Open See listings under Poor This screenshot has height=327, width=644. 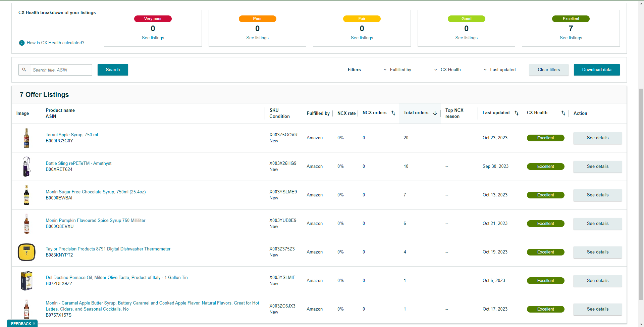point(257,38)
